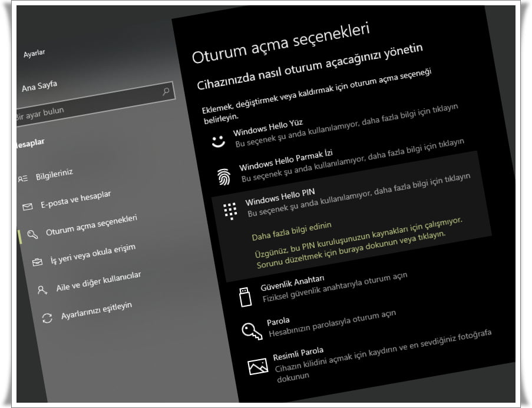Viewport: 532px width, 408px height.
Task: Click the E-posta envelope icon
Action: tap(28, 206)
